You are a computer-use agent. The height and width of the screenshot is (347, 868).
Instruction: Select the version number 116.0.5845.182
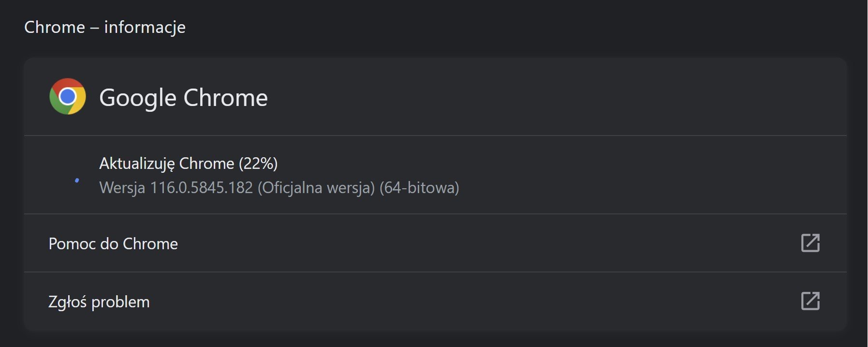click(x=202, y=188)
